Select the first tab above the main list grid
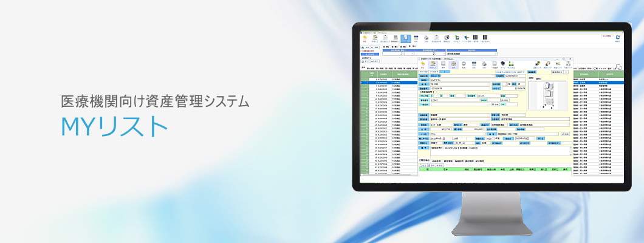 363,67
